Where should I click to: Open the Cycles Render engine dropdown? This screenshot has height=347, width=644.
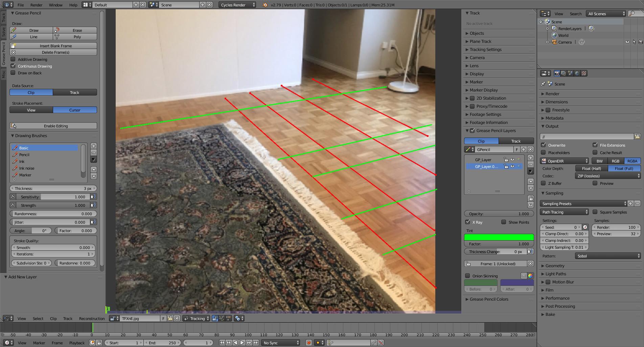[x=237, y=5]
